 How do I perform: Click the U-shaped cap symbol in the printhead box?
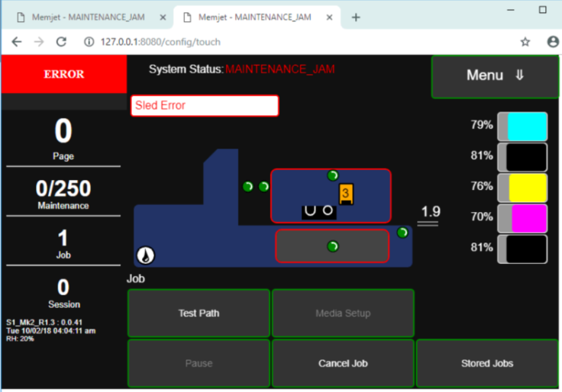click(x=310, y=210)
